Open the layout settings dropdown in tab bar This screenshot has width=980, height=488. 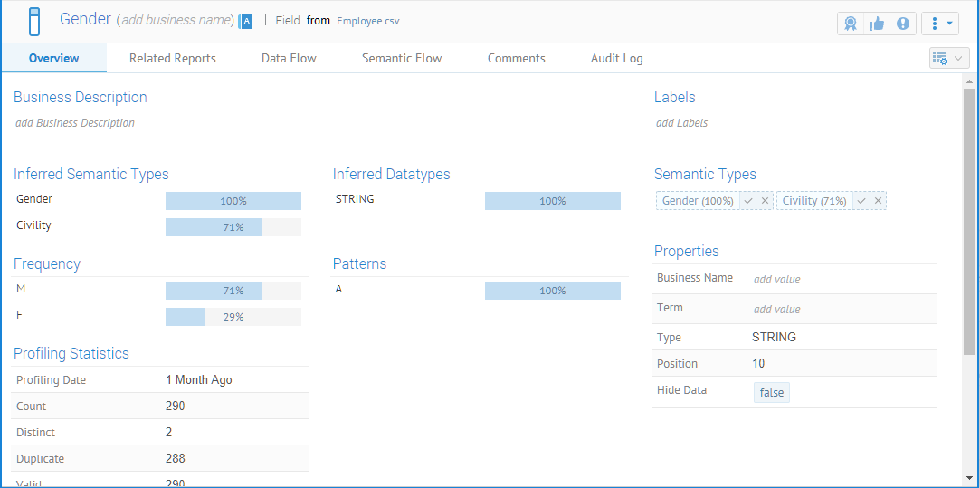tap(948, 58)
